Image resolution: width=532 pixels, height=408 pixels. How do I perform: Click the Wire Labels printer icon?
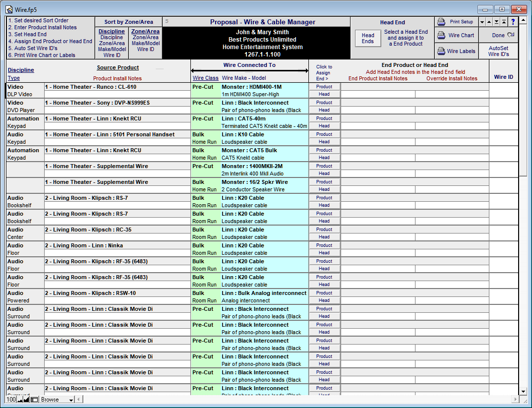(441, 51)
